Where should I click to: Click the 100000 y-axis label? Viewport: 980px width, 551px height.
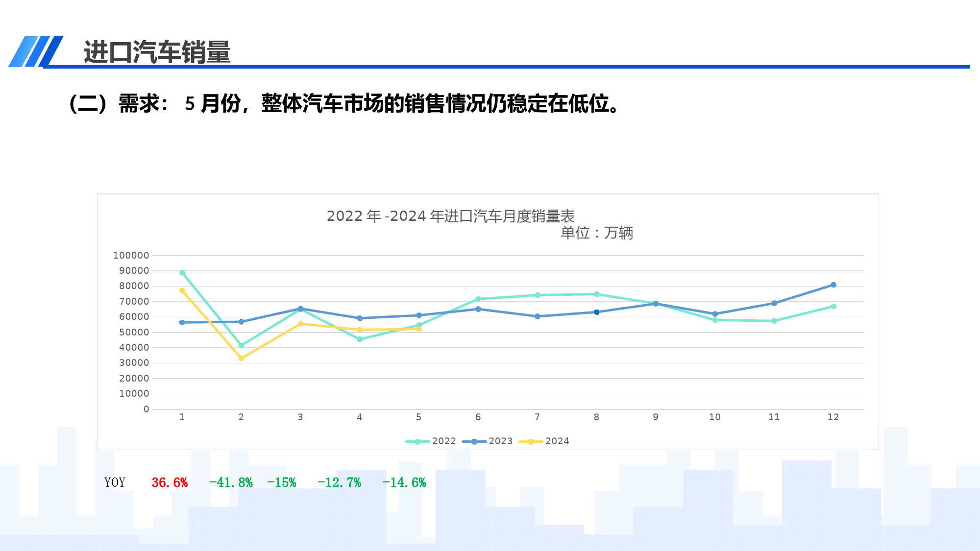[x=131, y=255]
